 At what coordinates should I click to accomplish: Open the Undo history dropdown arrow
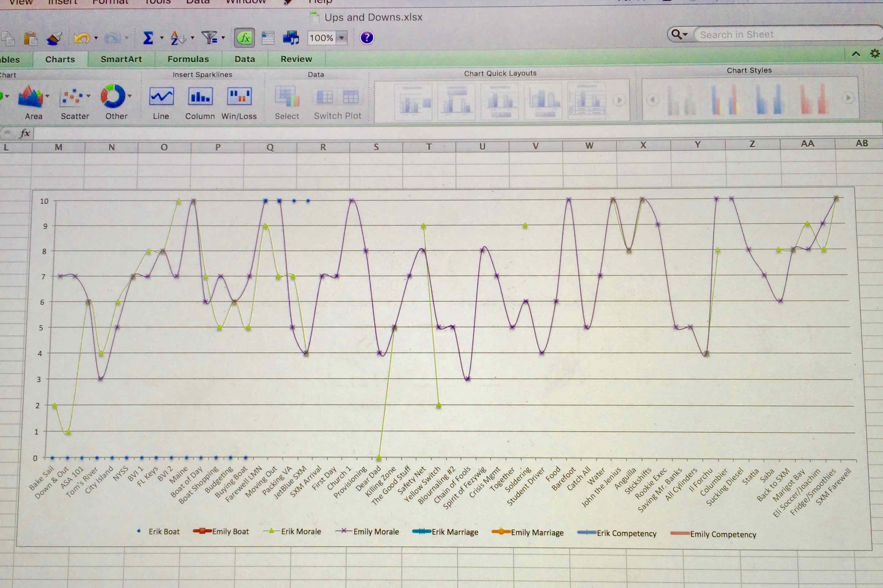tap(96, 38)
